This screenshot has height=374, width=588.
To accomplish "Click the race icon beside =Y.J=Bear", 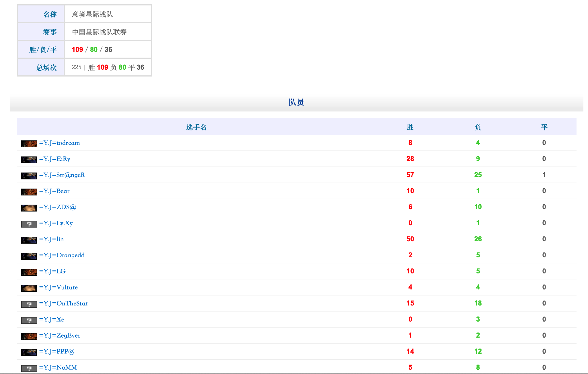I will (x=29, y=192).
